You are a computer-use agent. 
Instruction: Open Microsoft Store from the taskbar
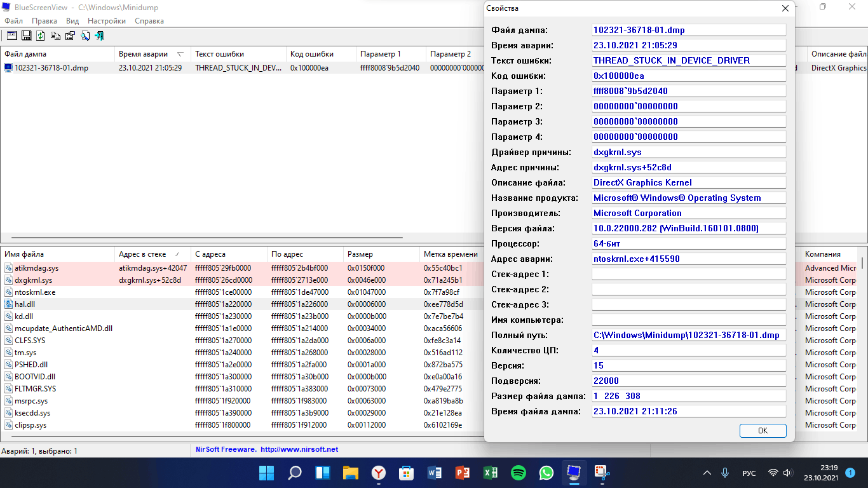coord(407,473)
